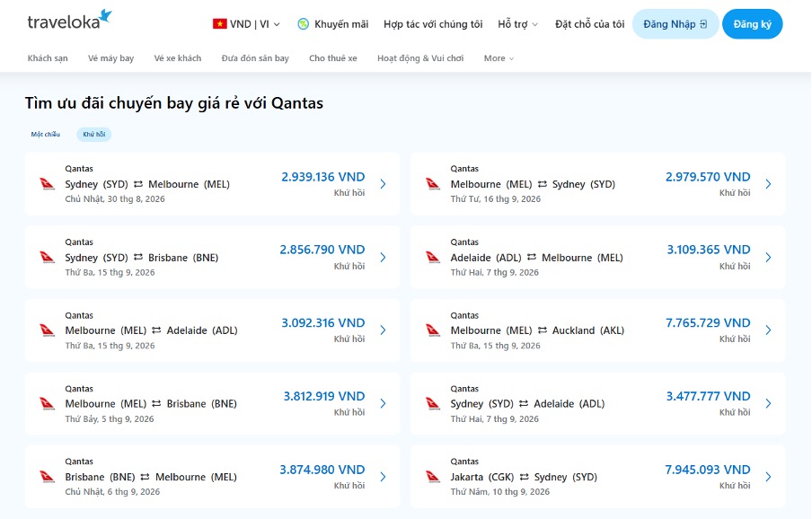Open the Vé máy bay tab
This screenshot has width=812, height=519.
pos(110,58)
